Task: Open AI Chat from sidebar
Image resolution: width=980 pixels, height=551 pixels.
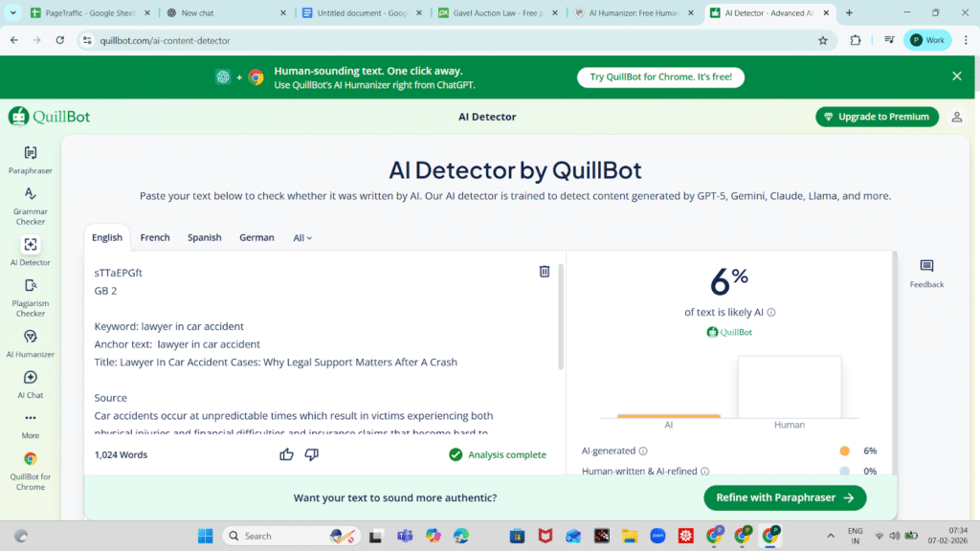Action: (x=31, y=384)
